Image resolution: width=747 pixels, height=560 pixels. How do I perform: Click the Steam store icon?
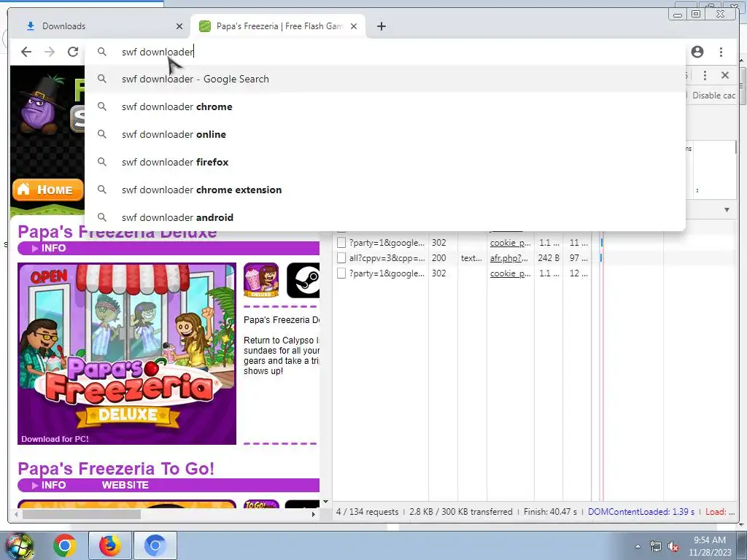coord(303,280)
